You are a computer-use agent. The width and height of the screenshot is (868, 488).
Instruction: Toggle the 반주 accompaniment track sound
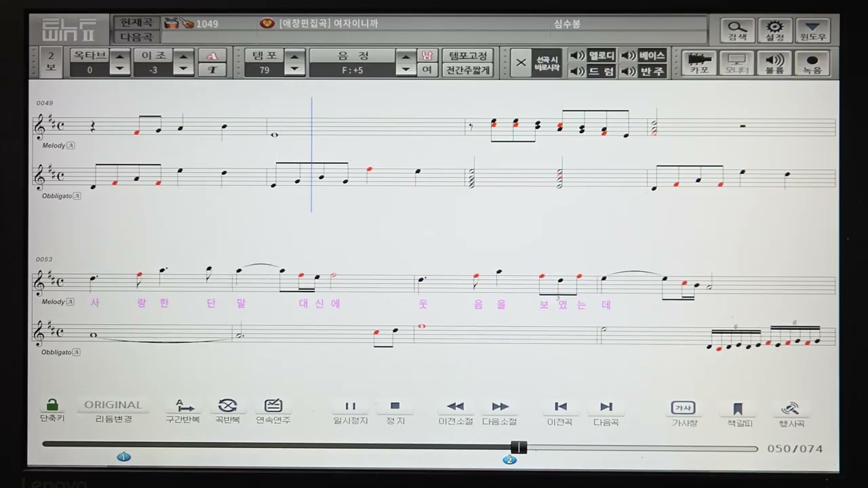[643, 71]
